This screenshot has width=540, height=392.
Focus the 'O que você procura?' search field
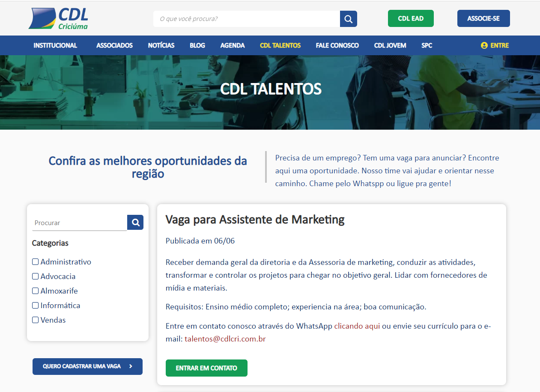point(247,19)
